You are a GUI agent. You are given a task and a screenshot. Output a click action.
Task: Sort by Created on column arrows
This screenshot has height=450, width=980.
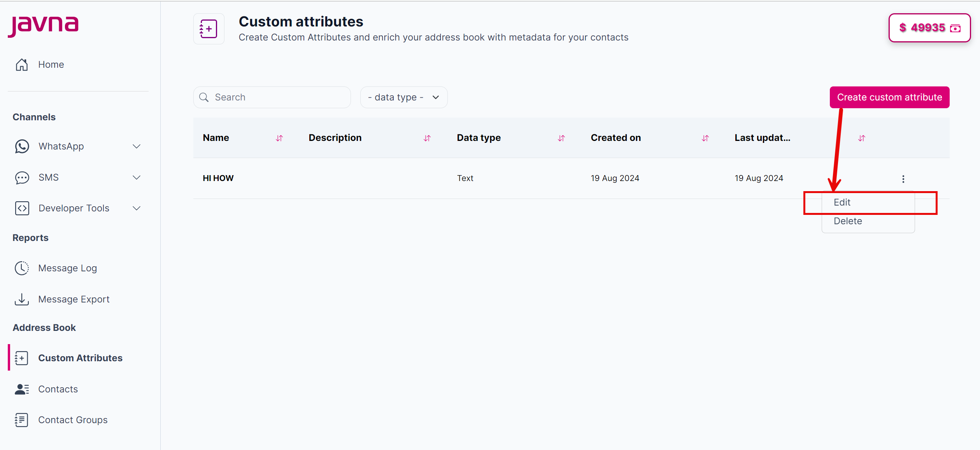705,138
